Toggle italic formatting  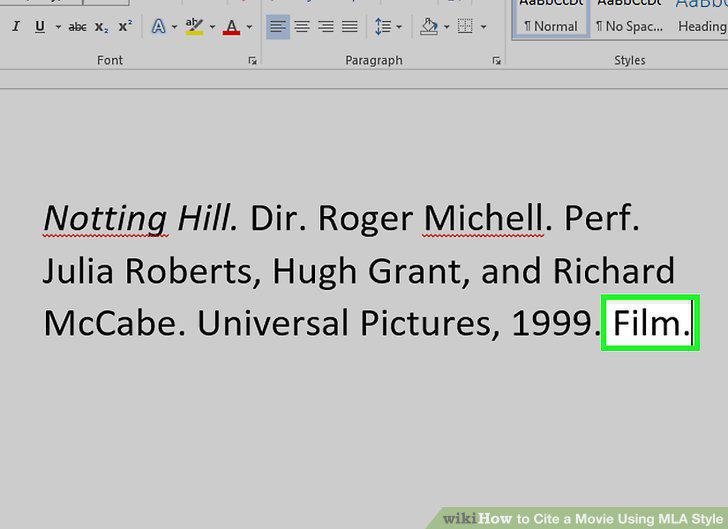[16, 26]
